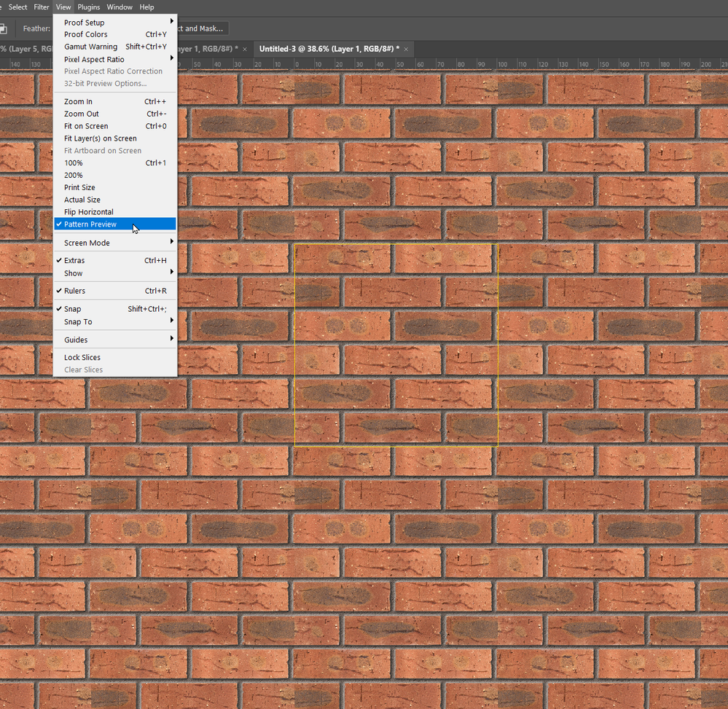Expand the Guides submenu
728x709 pixels.
click(115, 340)
